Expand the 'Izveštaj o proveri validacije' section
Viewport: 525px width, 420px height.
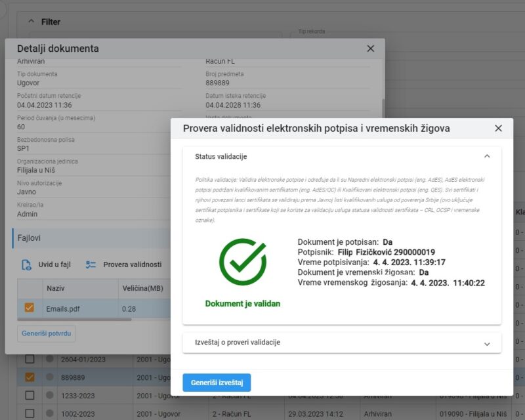487,343
